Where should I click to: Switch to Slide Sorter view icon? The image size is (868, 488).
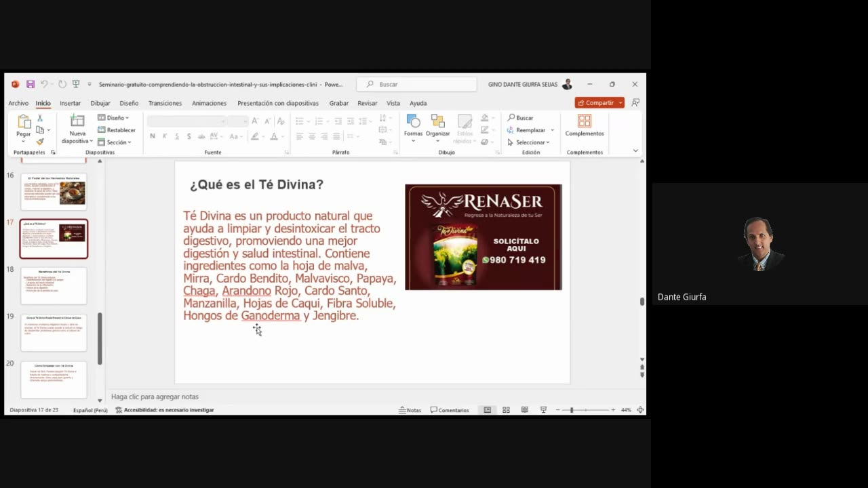[x=506, y=410]
